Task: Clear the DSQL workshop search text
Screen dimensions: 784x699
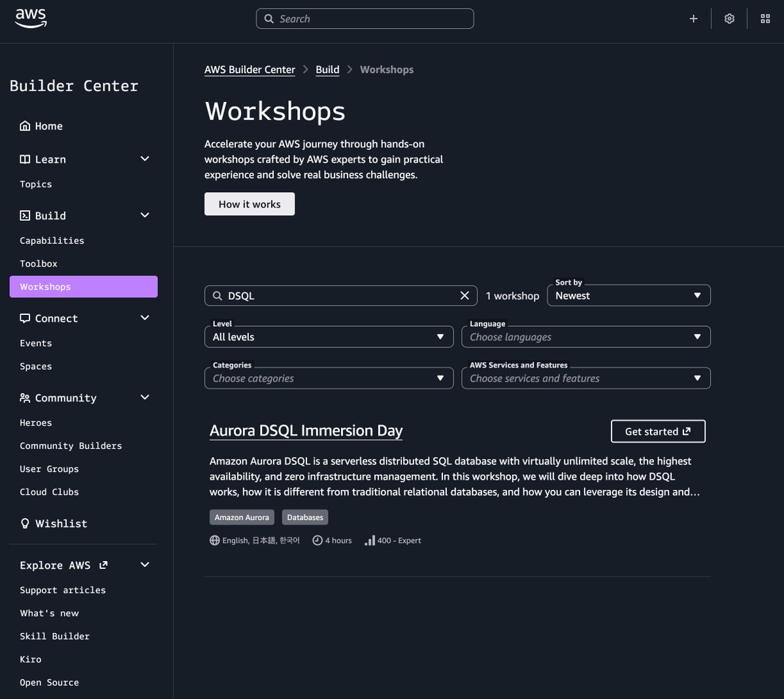Action: tap(465, 295)
